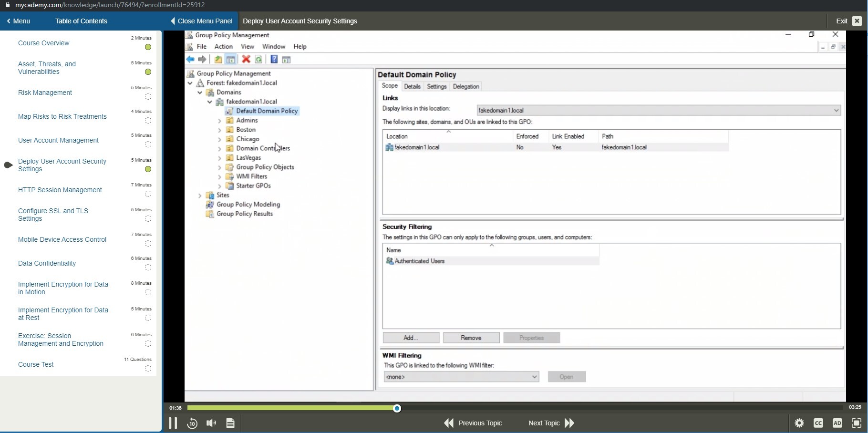Screen dimensions: 868x433
Task: Open the player settings gear
Action: [x=799, y=423]
